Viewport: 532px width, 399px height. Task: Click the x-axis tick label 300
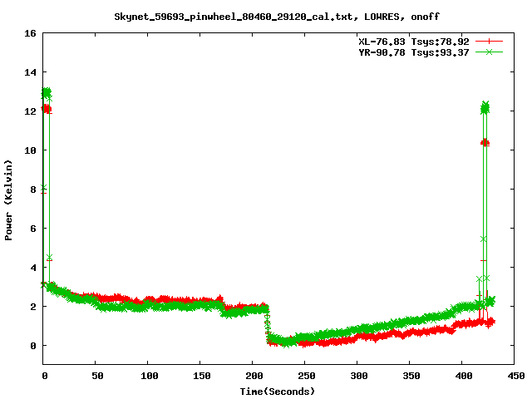click(359, 376)
